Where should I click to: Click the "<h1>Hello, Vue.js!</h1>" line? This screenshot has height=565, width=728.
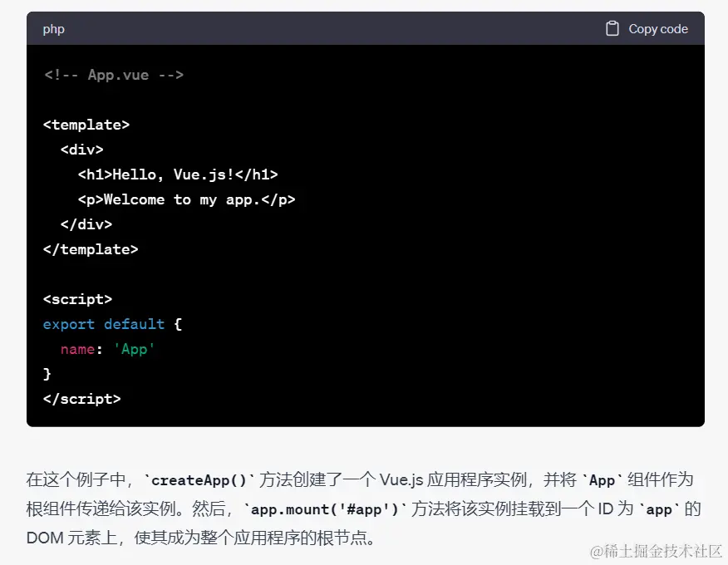(x=178, y=174)
